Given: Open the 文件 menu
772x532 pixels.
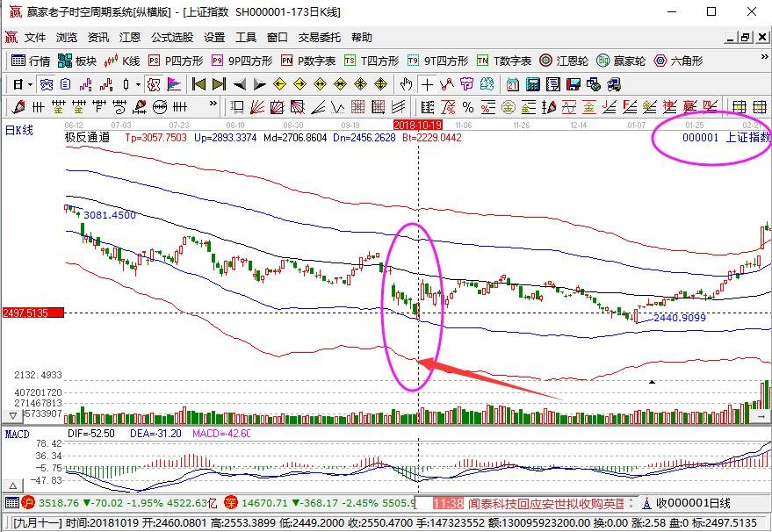Looking at the screenshot, I should coord(35,38).
